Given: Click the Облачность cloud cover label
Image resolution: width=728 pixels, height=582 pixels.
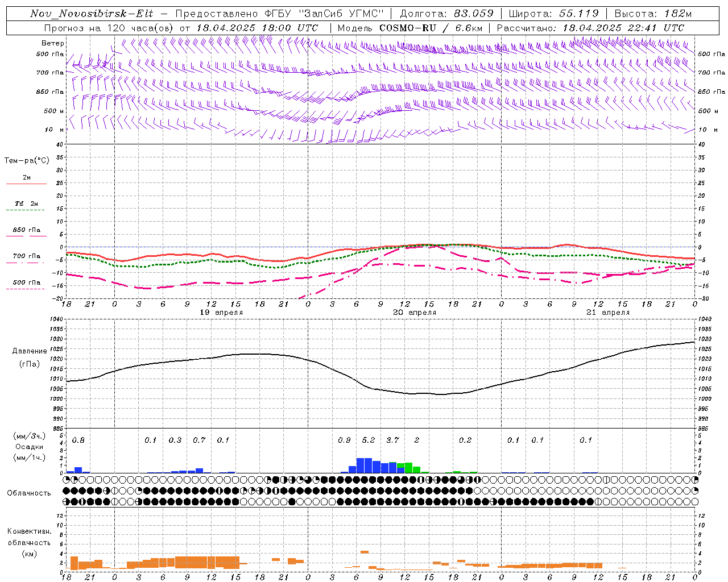Looking at the screenshot, I should pyautogui.click(x=29, y=493).
